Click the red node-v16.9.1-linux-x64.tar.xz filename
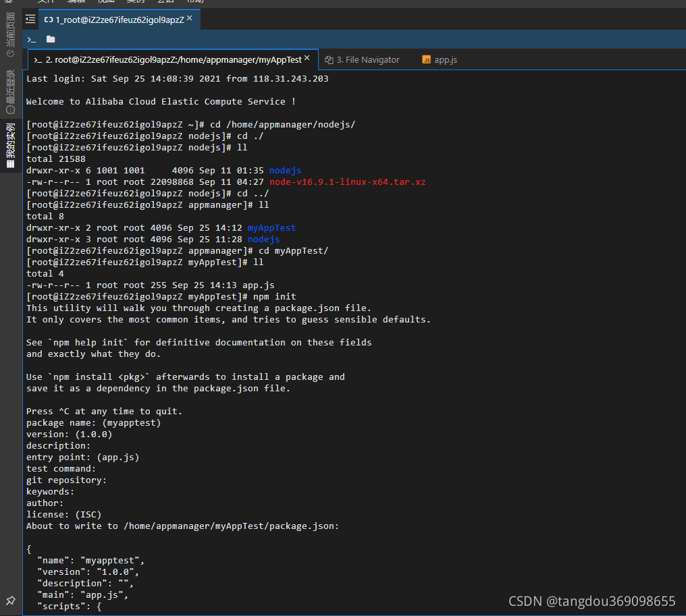Screen dimensions: 686x616 pyautogui.click(x=347, y=182)
